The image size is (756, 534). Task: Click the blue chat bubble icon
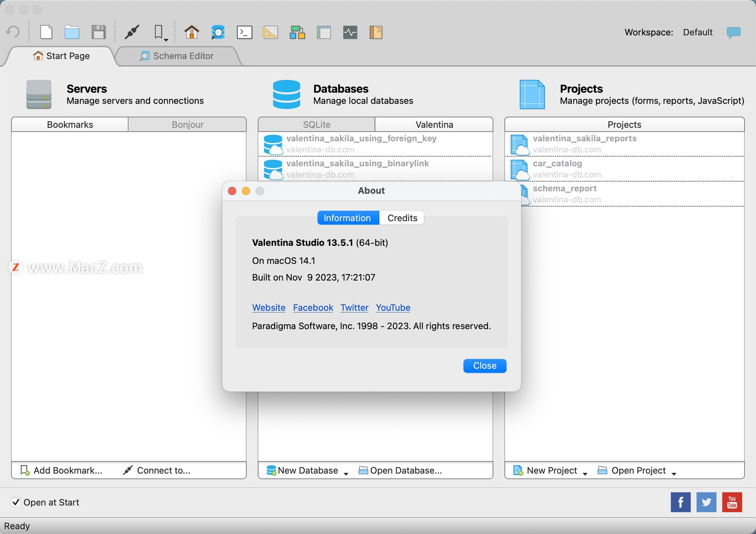734,32
